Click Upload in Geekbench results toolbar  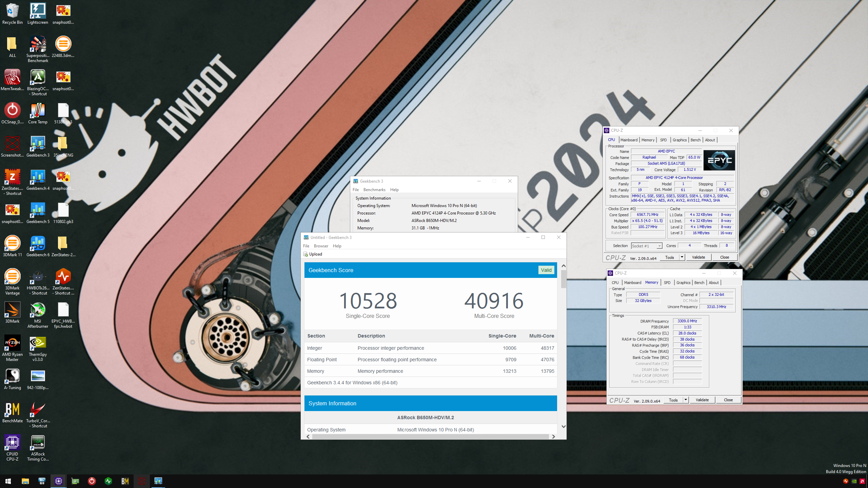[313, 254]
